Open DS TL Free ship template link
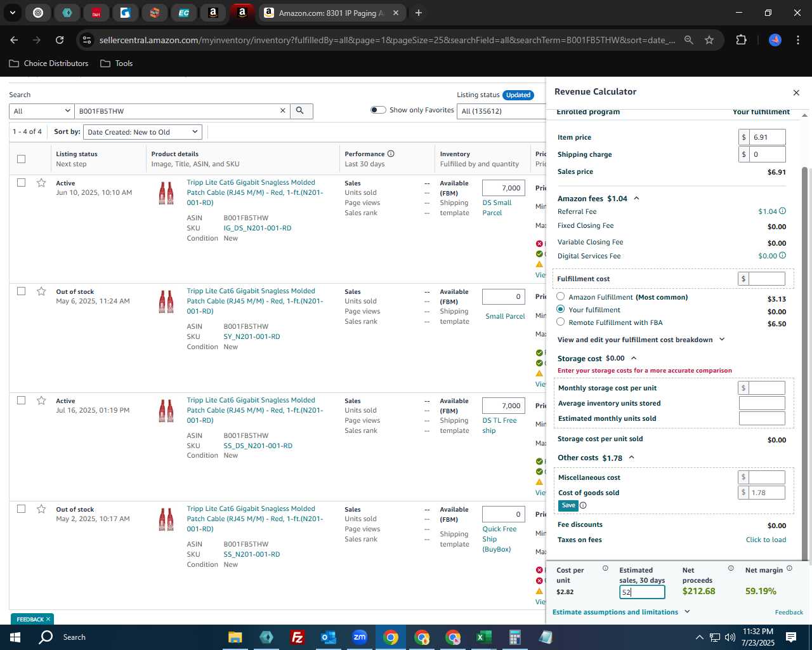The height and width of the screenshot is (650, 812). (x=499, y=425)
